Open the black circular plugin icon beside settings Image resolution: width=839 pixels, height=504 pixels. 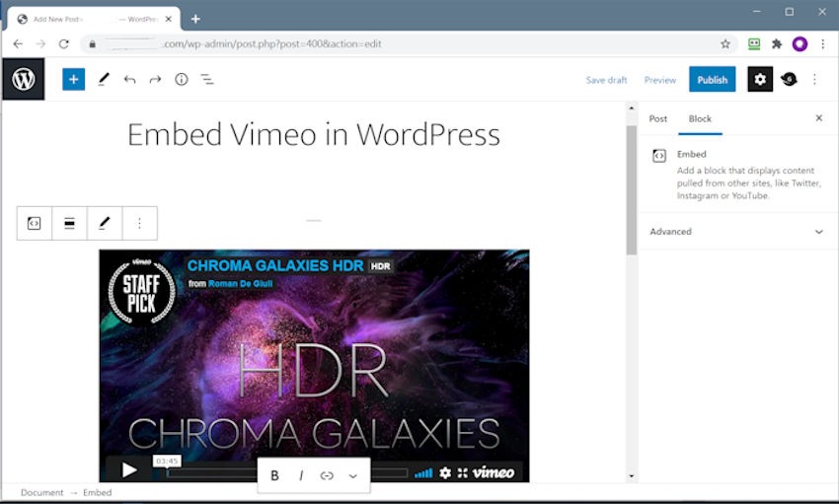[789, 80]
